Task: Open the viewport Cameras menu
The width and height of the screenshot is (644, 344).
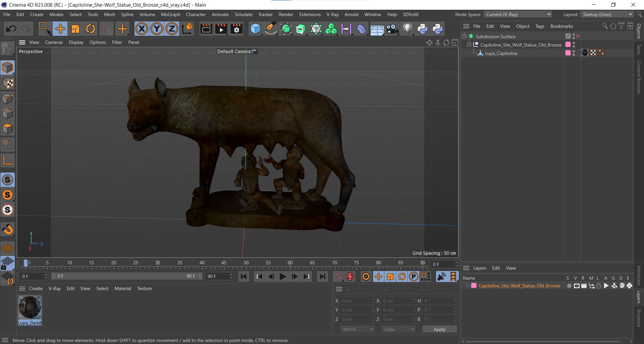Action: (x=54, y=42)
